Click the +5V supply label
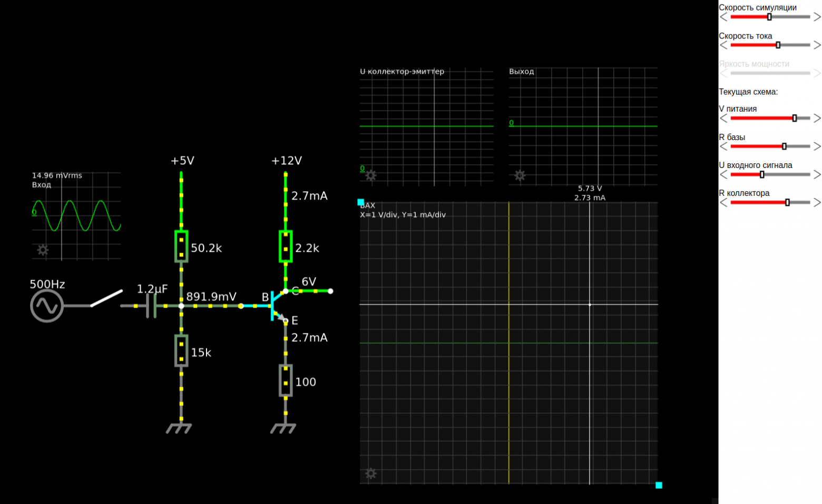The height and width of the screenshot is (504, 822). 182,161
